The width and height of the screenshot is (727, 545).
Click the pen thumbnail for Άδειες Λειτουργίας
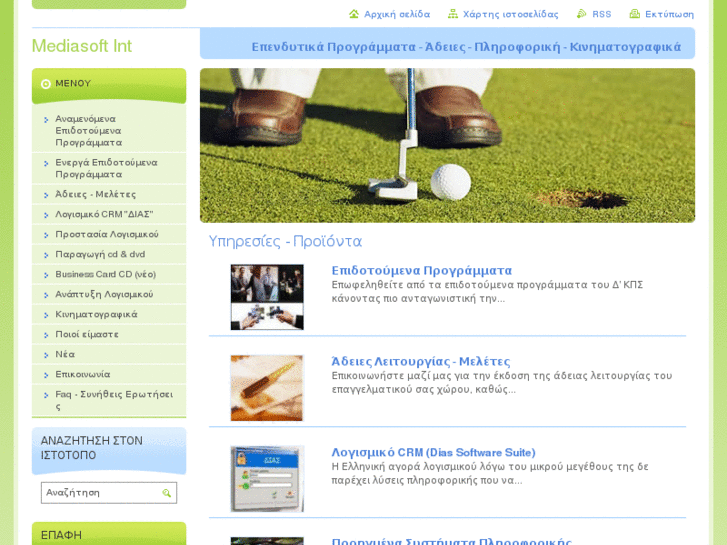click(267, 388)
